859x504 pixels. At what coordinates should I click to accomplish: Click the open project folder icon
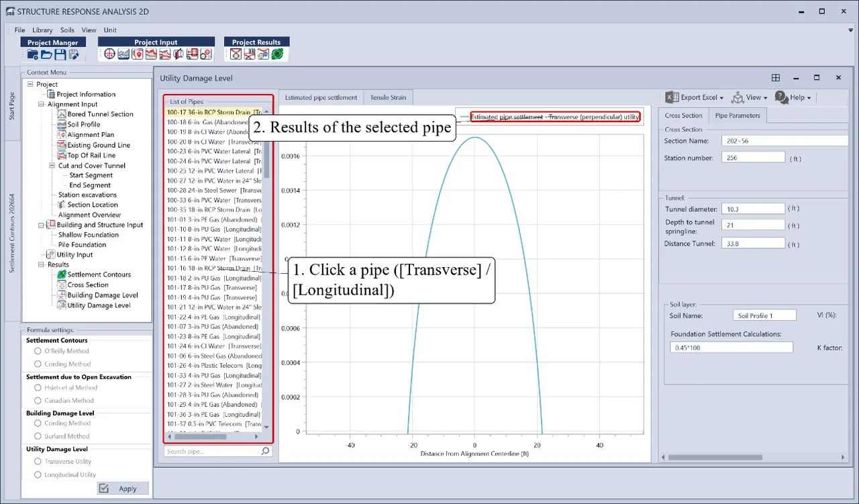pyautogui.click(x=46, y=54)
